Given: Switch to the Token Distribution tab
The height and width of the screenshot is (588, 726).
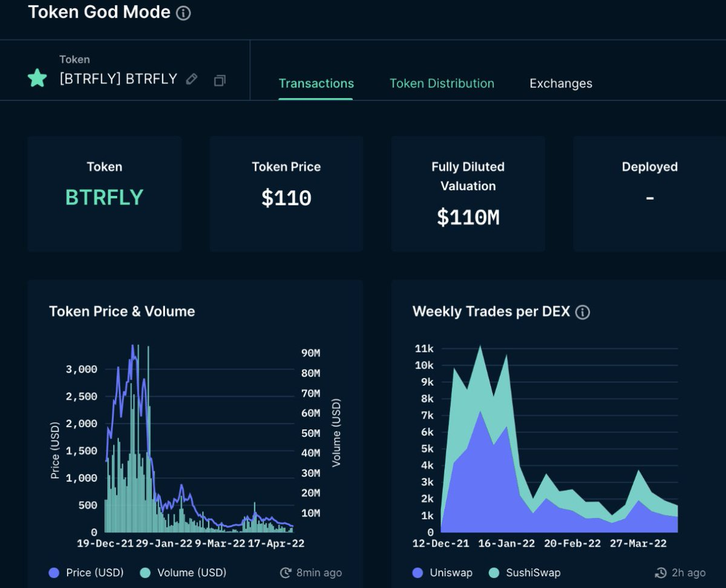Looking at the screenshot, I should click(442, 83).
